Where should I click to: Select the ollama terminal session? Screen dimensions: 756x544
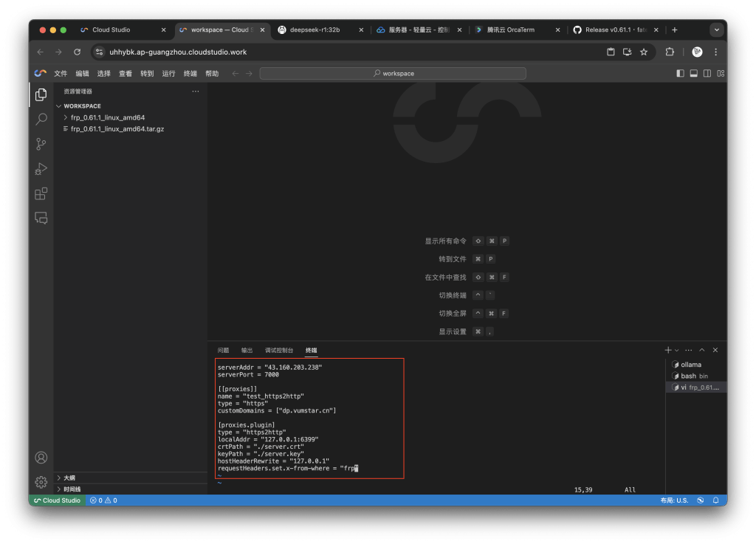[x=696, y=365]
